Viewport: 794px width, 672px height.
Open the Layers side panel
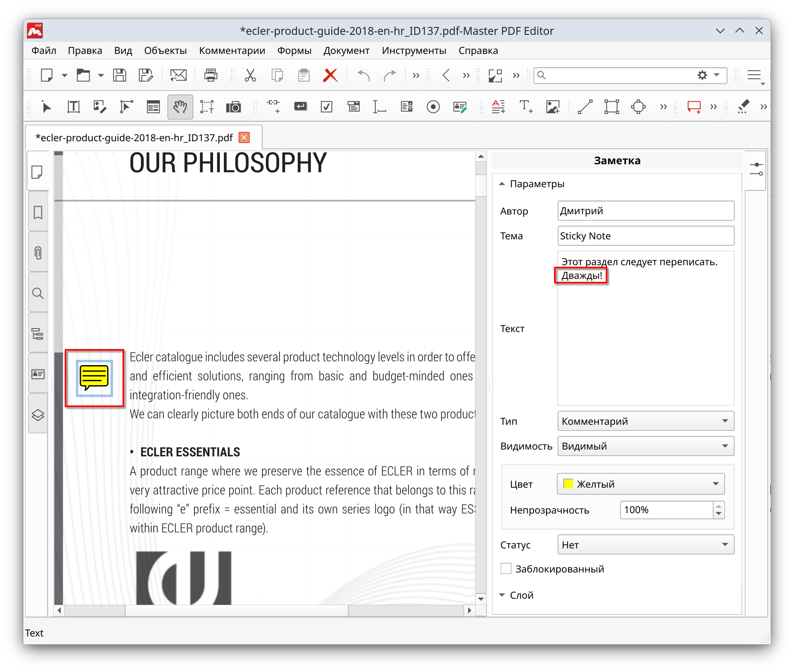(x=38, y=415)
